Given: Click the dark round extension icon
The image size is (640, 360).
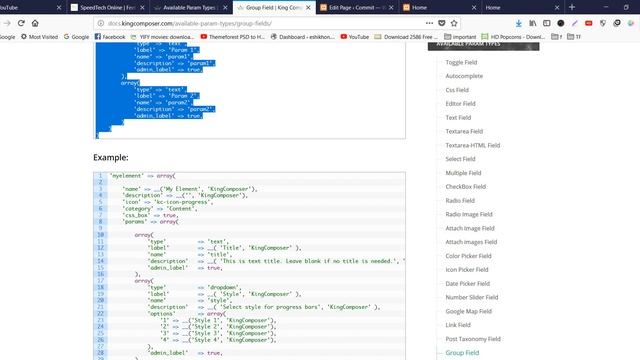Looking at the screenshot, I should [x=561, y=23].
